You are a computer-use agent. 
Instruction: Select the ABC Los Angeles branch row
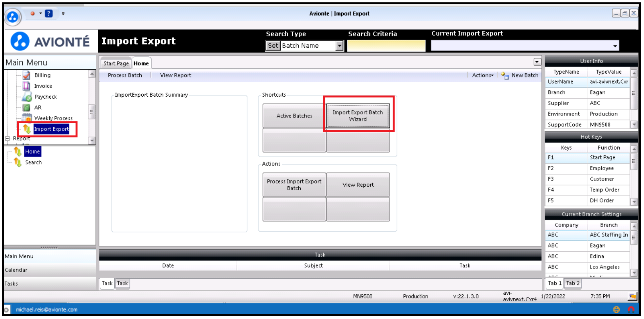point(587,267)
